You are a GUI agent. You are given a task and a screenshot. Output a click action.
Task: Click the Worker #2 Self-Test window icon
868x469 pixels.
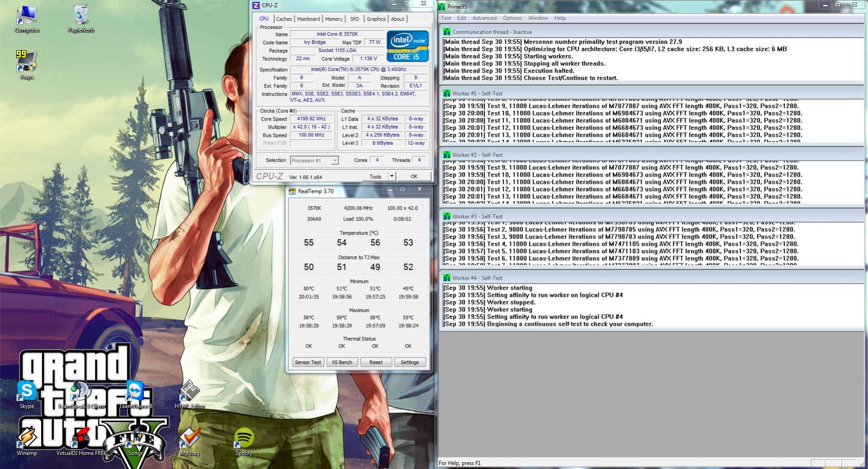(447, 155)
